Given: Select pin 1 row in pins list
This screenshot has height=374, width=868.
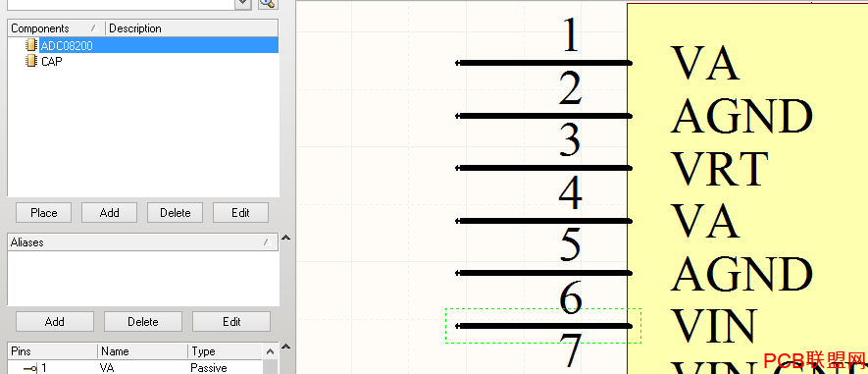Looking at the screenshot, I should tap(135, 368).
